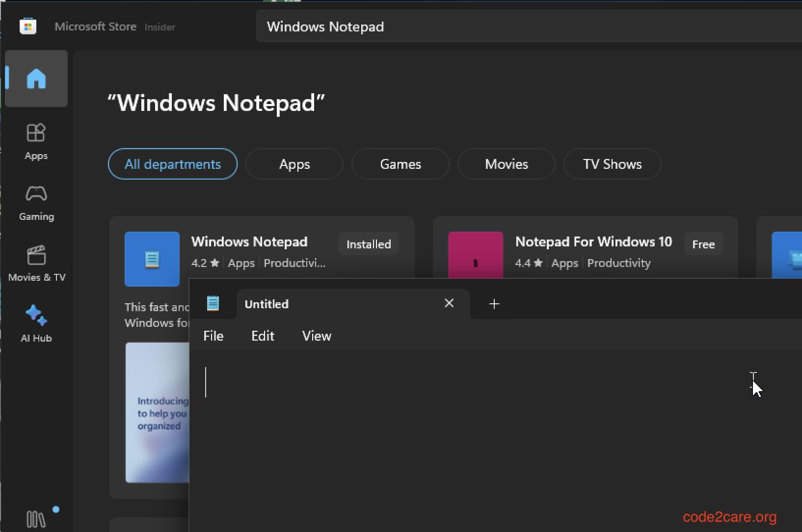Viewport: 802px width, 532px height.
Task: Open the Home section in Microsoft Store
Action: coord(36,79)
